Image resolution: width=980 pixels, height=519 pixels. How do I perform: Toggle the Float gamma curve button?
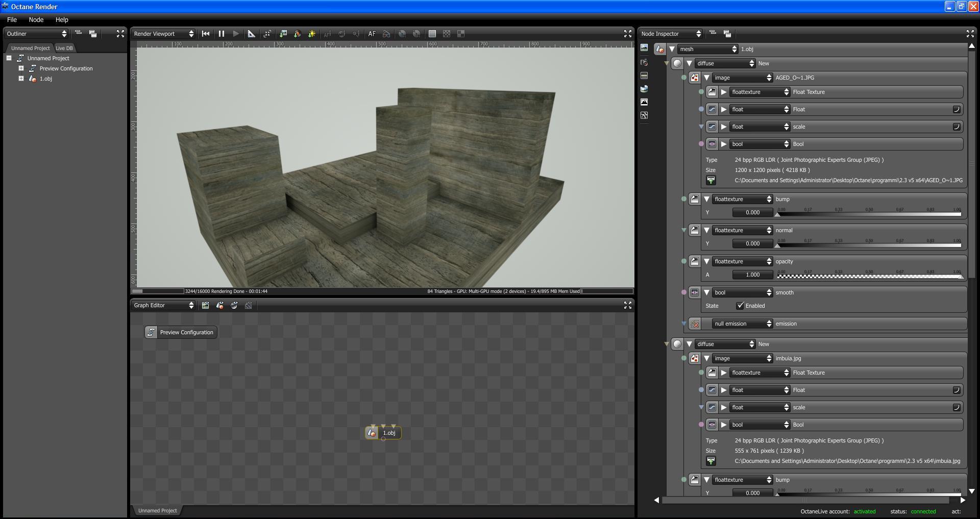[956, 109]
